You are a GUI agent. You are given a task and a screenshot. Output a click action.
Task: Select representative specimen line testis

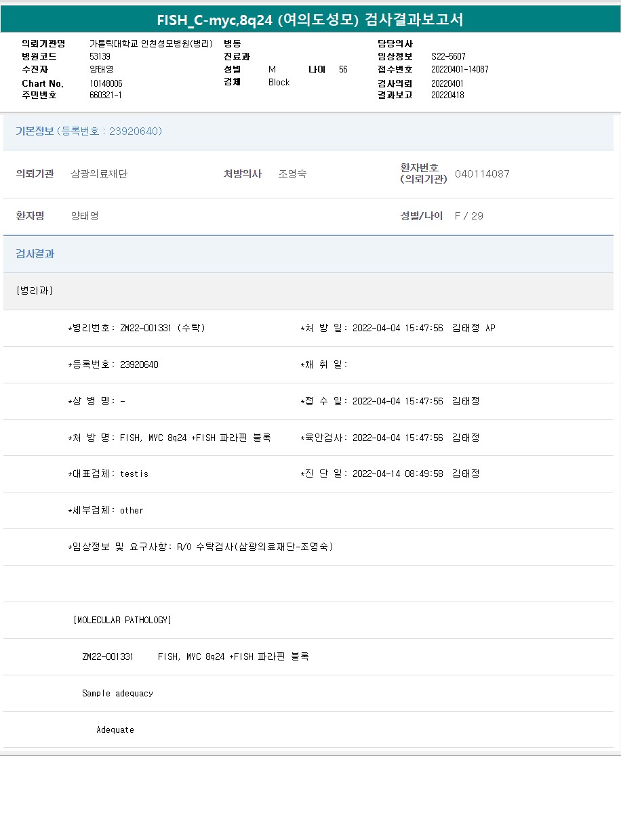108,474
